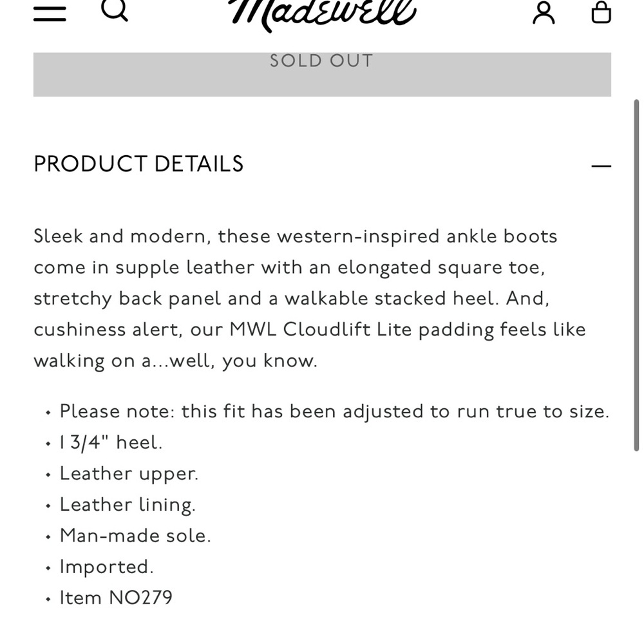
Task: Click the 'Item NO279' item number
Action: tap(116, 598)
